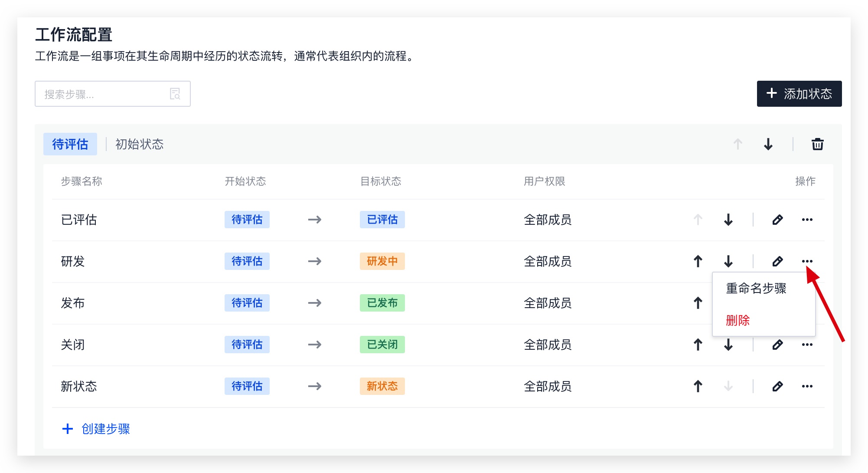This screenshot has height=473, width=868.
Task: Open the ellipsis menu for the 新状态 step
Action: click(807, 386)
